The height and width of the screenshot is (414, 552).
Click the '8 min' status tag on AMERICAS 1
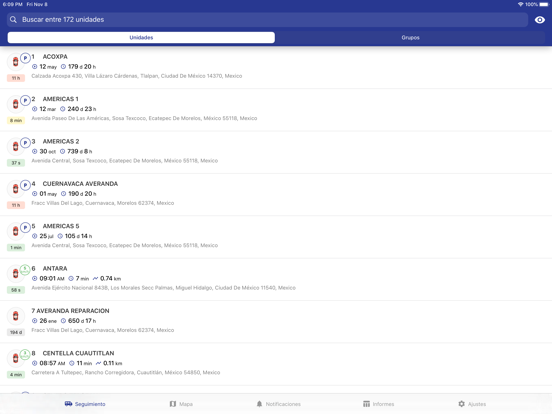point(16,120)
